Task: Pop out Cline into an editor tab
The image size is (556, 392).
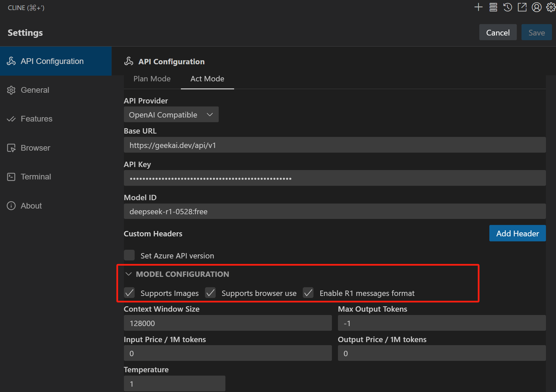Action: pyautogui.click(x=522, y=7)
